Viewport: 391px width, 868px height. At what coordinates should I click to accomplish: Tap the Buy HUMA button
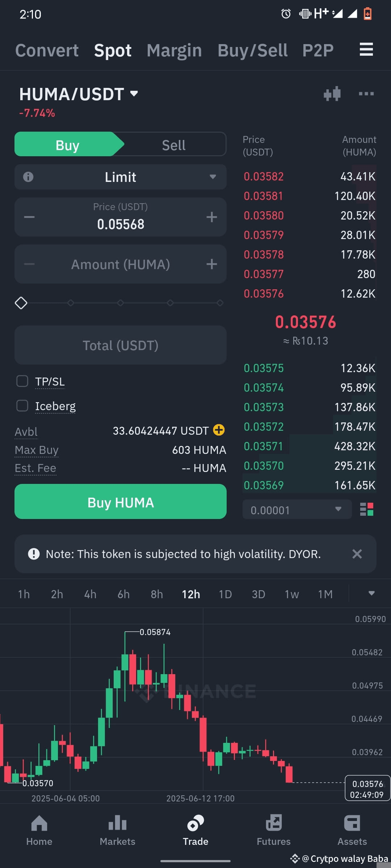(121, 501)
